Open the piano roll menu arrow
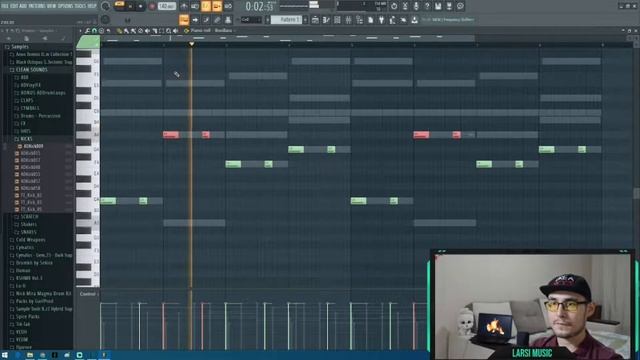The width and height of the screenshot is (640, 360). (80, 31)
